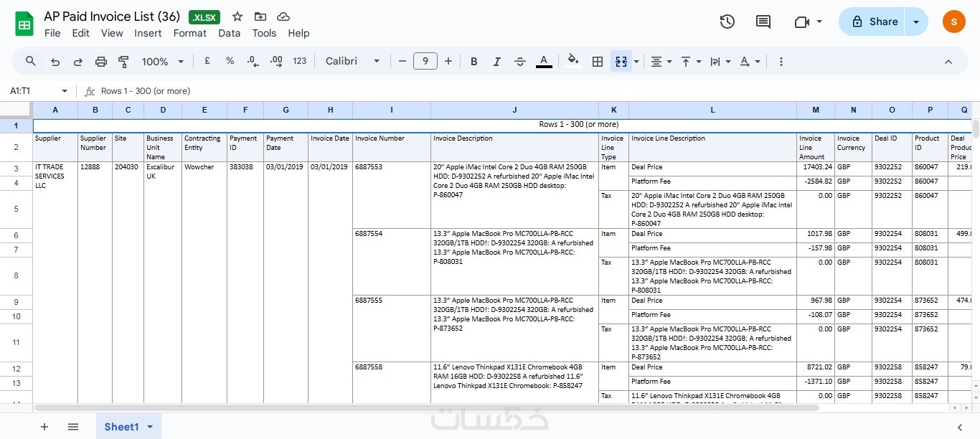Format as percent

click(230, 62)
